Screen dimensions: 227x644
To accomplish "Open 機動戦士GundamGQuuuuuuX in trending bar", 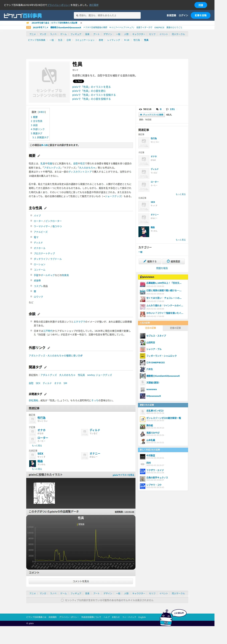I will (x=66, y=27).
